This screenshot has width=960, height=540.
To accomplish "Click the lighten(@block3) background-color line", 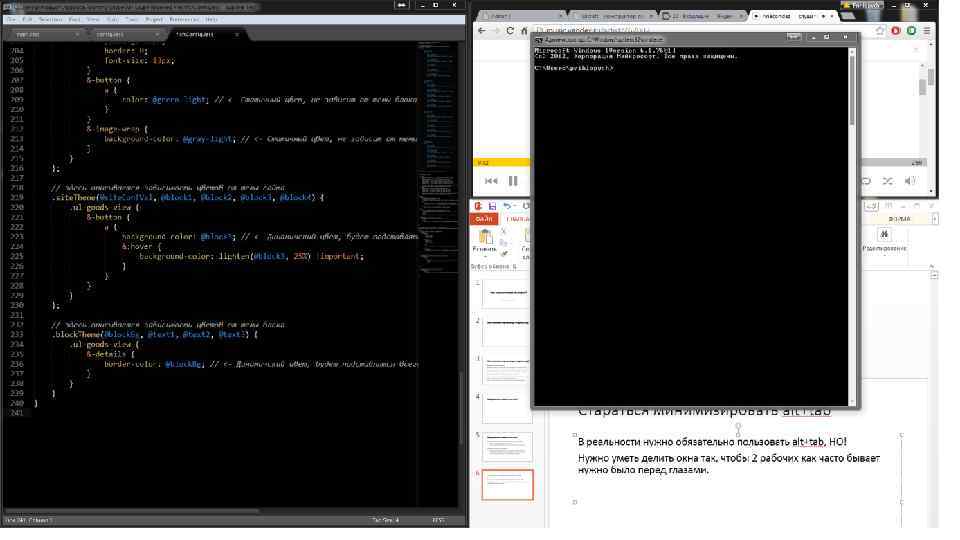I will pos(251,257).
